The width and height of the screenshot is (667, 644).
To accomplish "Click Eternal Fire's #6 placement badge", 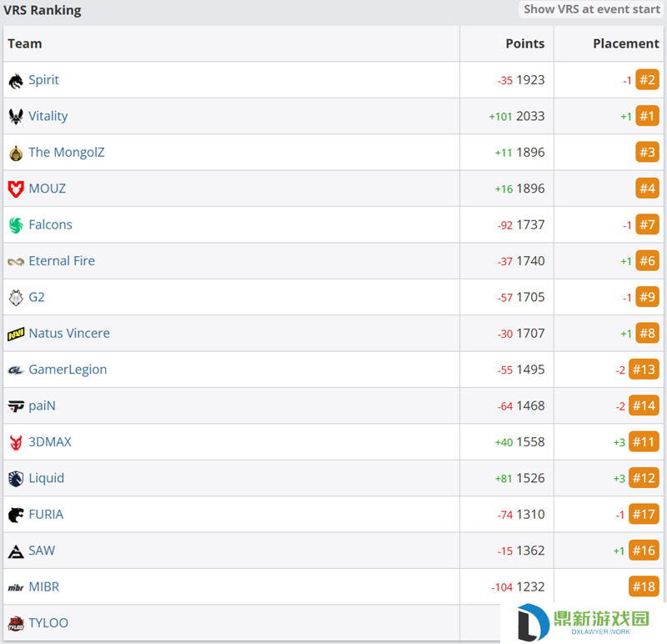I will [x=647, y=260].
